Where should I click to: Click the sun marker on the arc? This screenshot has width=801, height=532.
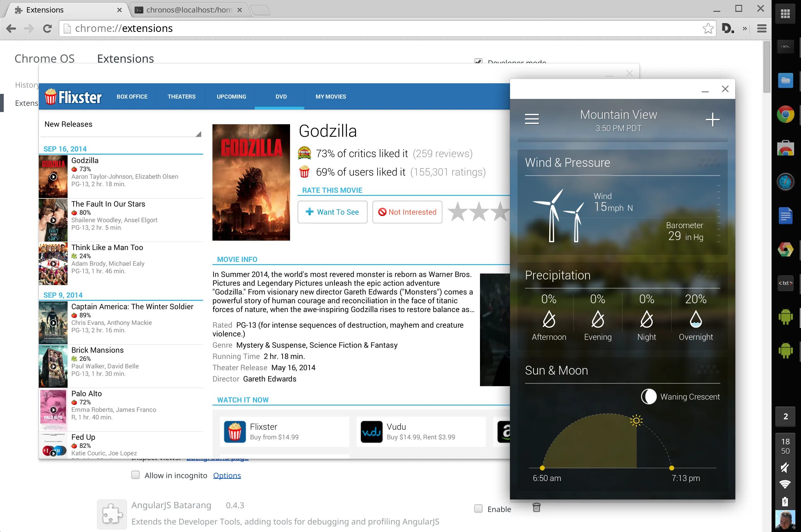(636, 421)
